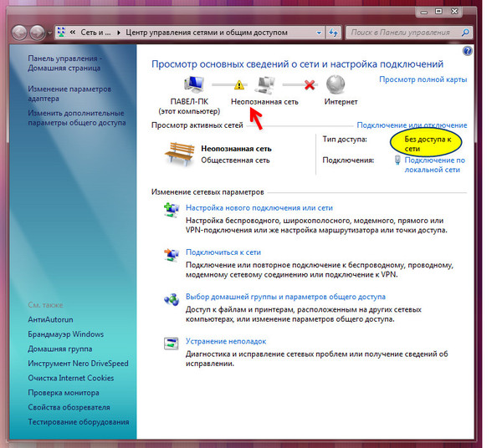Click the Internet globe icon
This screenshot has width=502, height=448.
tap(336, 84)
